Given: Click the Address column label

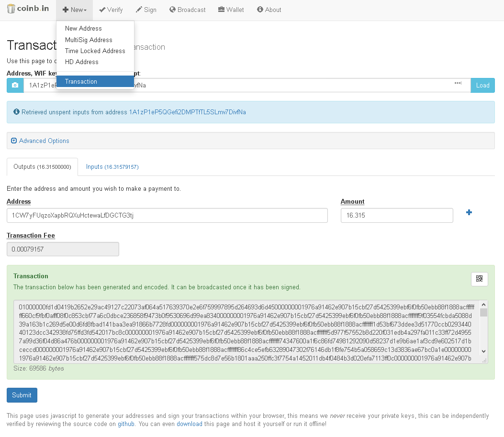Looking at the screenshot, I should click(19, 201).
